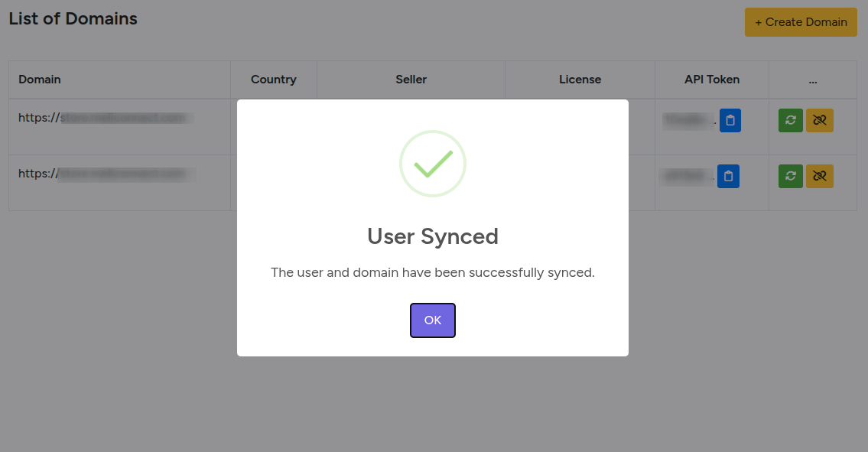Sync the second domain with green refresh icon
Image resolution: width=868 pixels, height=452 pixels.
click(x=791, y=176)
